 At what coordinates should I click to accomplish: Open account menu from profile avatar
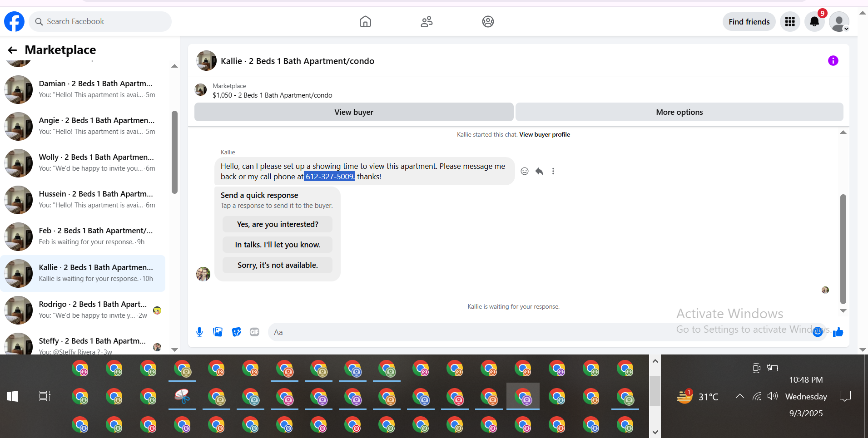coord(839,21)
